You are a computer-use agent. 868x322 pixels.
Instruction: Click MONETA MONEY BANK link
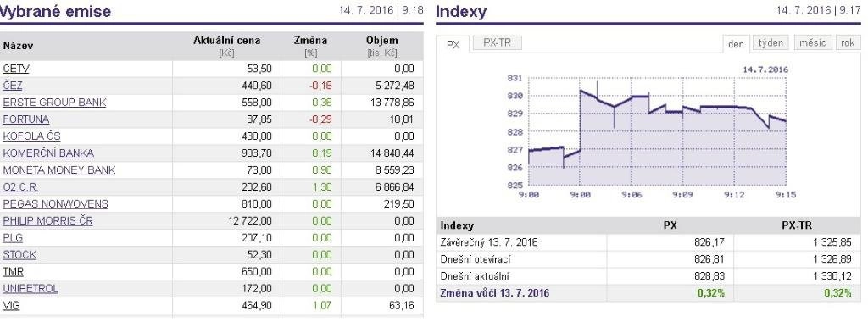58,169
